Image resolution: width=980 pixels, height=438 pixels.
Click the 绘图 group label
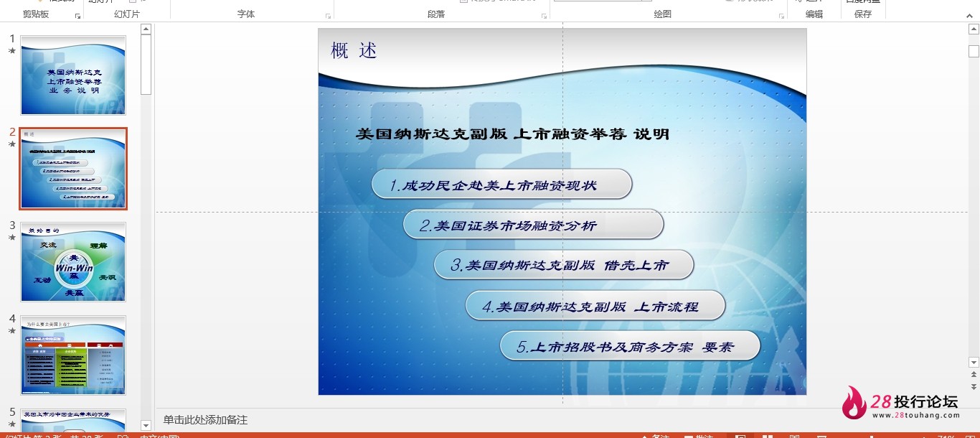pyautogui.click(x=663, y=14)
